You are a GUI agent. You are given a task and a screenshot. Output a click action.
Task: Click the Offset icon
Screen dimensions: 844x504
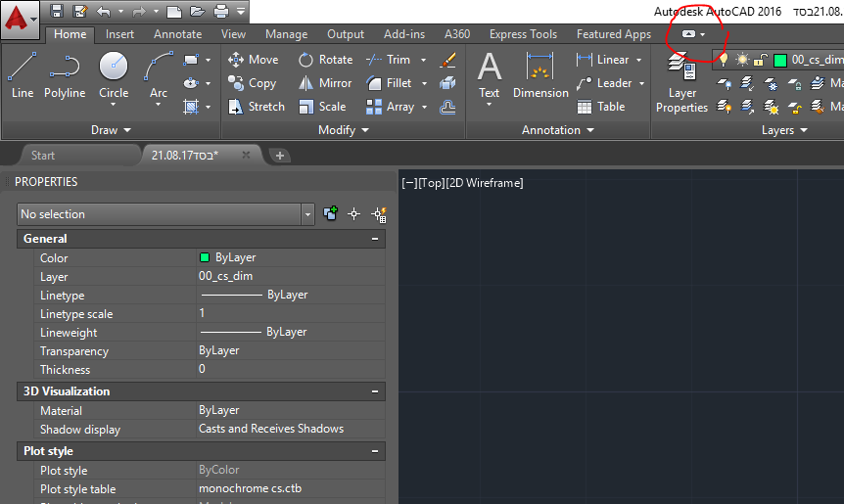(447, 107)
